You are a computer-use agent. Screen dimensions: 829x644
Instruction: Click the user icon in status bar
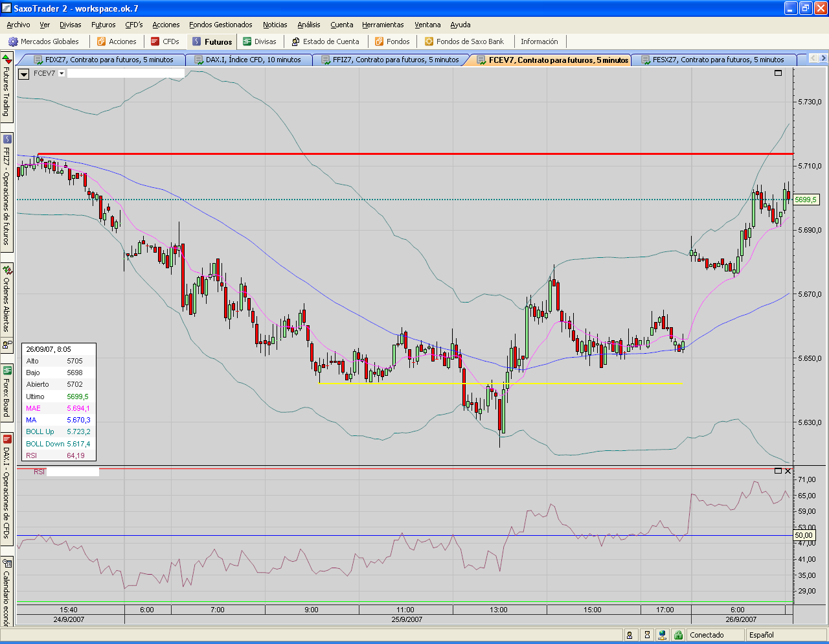630,635
